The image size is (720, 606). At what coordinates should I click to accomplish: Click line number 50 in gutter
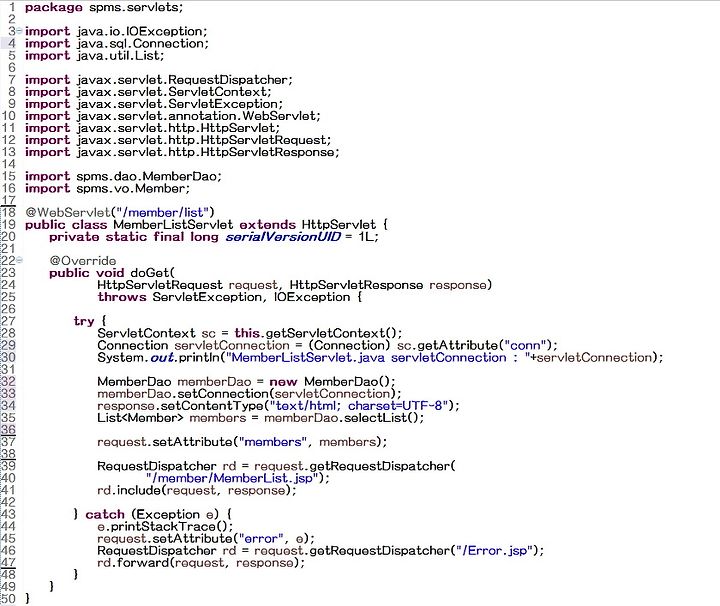(8, 599)
